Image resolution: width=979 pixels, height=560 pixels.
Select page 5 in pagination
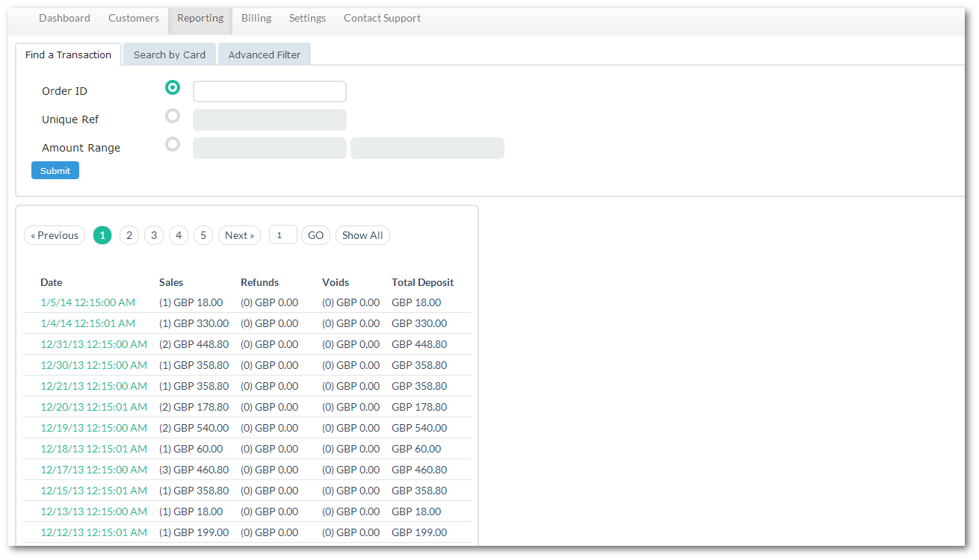(203, 235)
